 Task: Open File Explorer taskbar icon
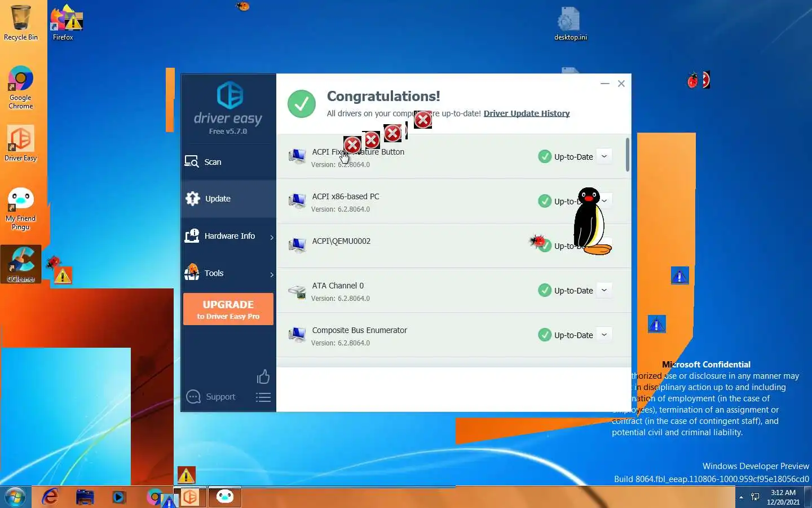coord(85,497)
